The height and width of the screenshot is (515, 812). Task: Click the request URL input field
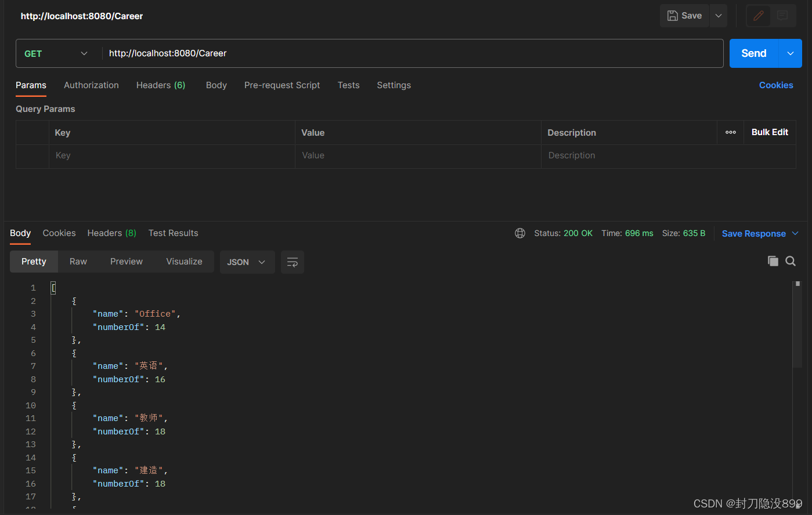412,53
